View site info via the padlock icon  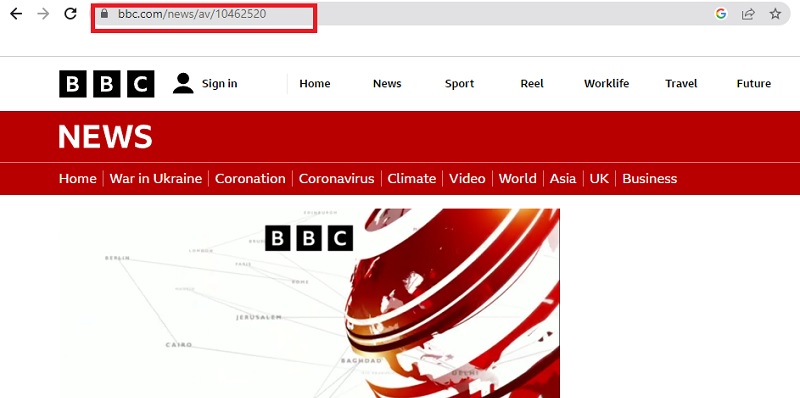105,14
